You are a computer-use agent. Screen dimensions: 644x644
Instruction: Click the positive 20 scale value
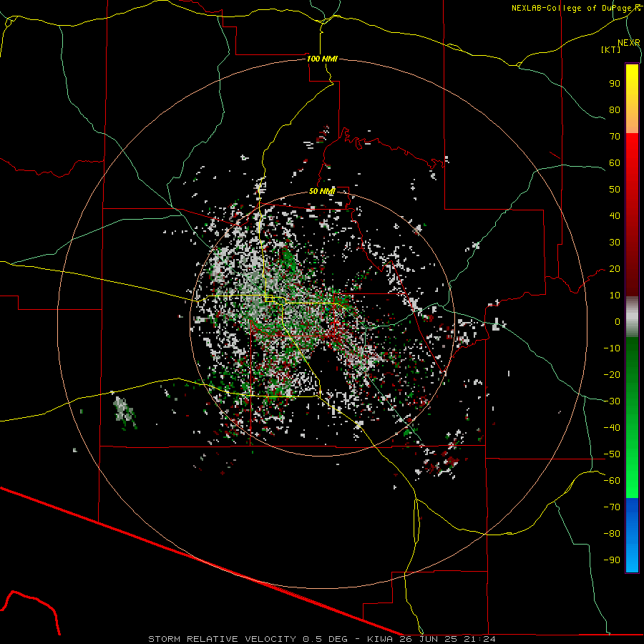pyautogui.click(x=615, y=269)
